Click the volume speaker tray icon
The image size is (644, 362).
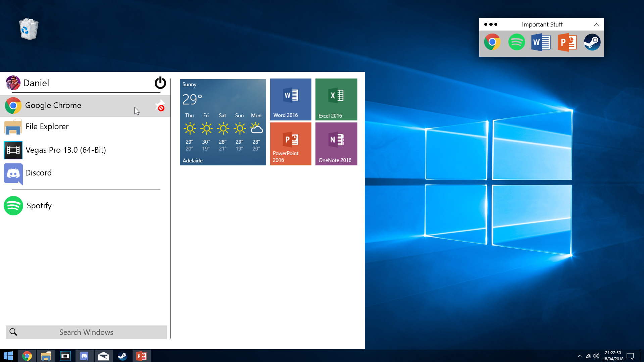(x=596, y=356)
